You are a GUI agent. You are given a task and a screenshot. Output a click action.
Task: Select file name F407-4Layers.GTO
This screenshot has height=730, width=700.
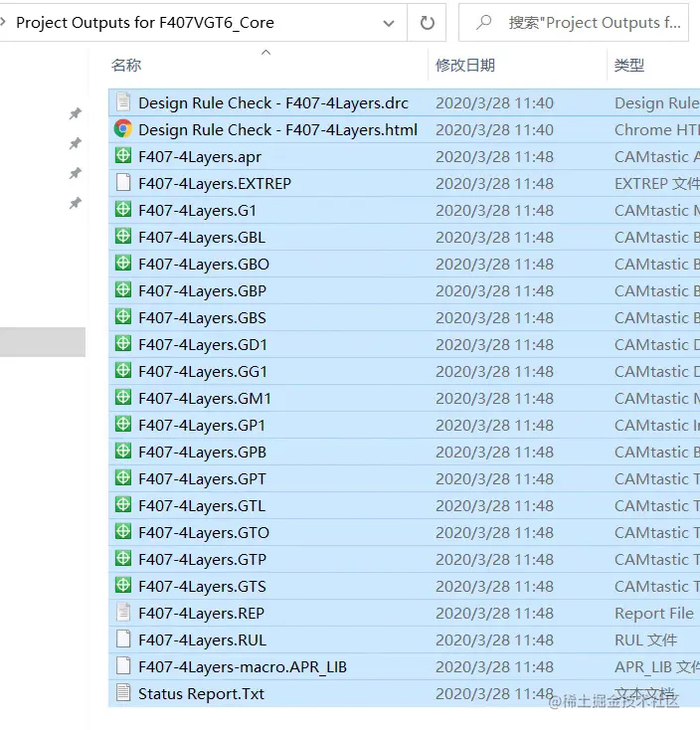pos(204,533)
